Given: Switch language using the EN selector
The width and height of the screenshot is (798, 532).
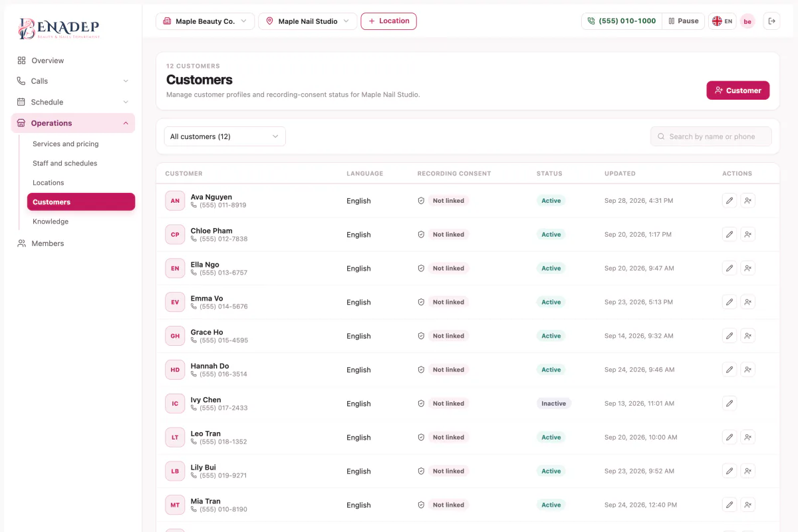Looking at the screenshot, I should 722,21.
